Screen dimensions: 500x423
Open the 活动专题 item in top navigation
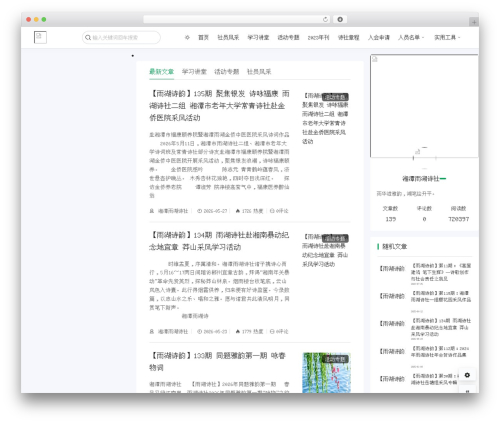(x=288, y=38)
